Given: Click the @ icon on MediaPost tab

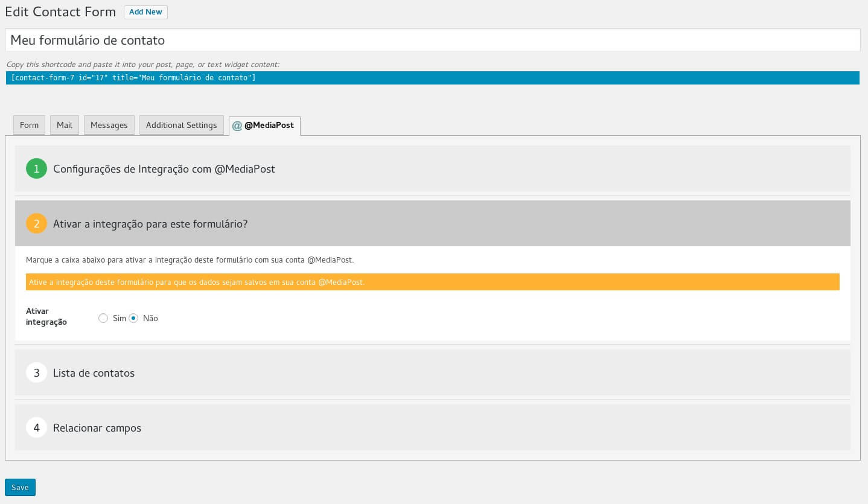Looking at the screenshot, I should point(237,126).
